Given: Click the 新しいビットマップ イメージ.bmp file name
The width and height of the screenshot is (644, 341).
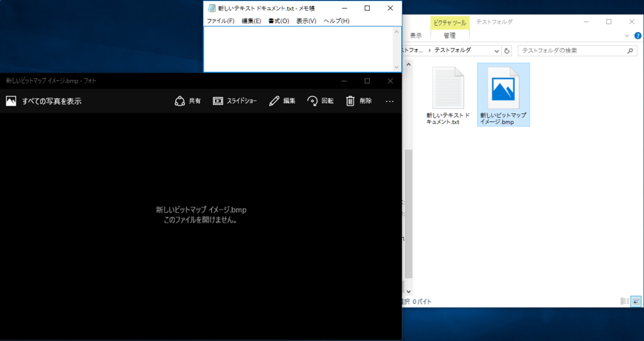Looking at the screenshot, I should point(503,119).
